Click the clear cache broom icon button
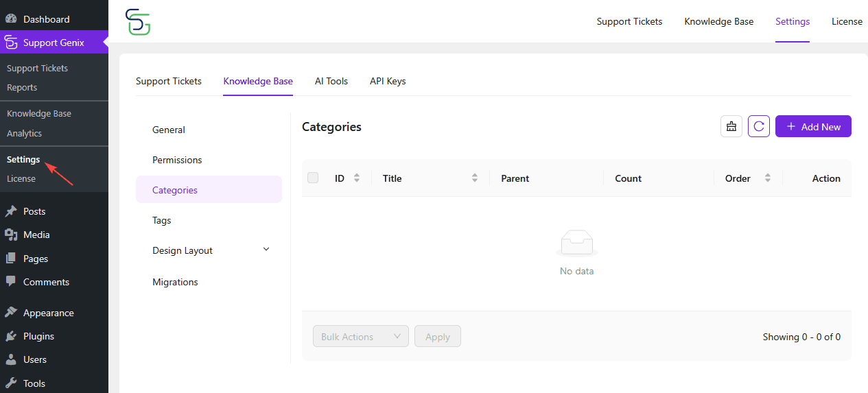Image resolution: width=868 pixels, height=393 pixels. tap(731, 126)
